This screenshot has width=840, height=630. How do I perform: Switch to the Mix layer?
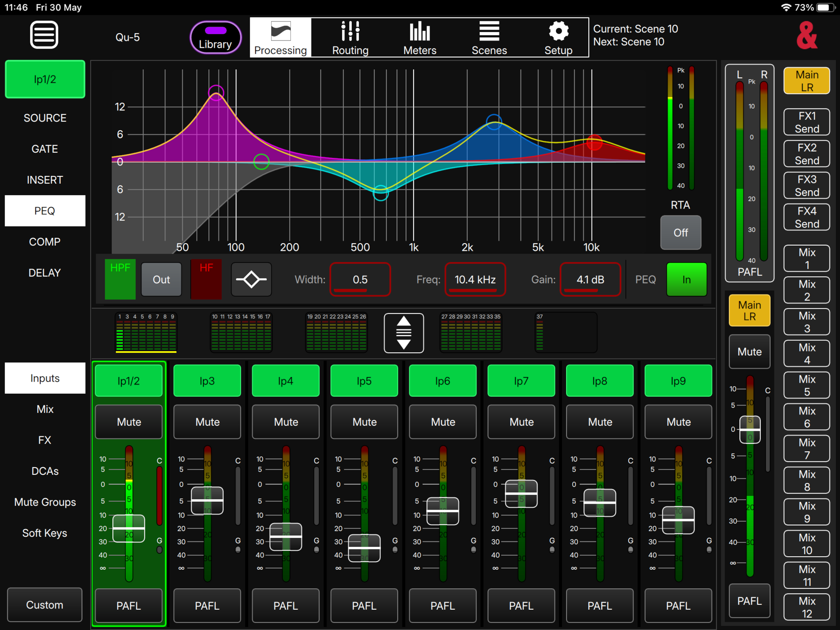click(x=45, y=409)
